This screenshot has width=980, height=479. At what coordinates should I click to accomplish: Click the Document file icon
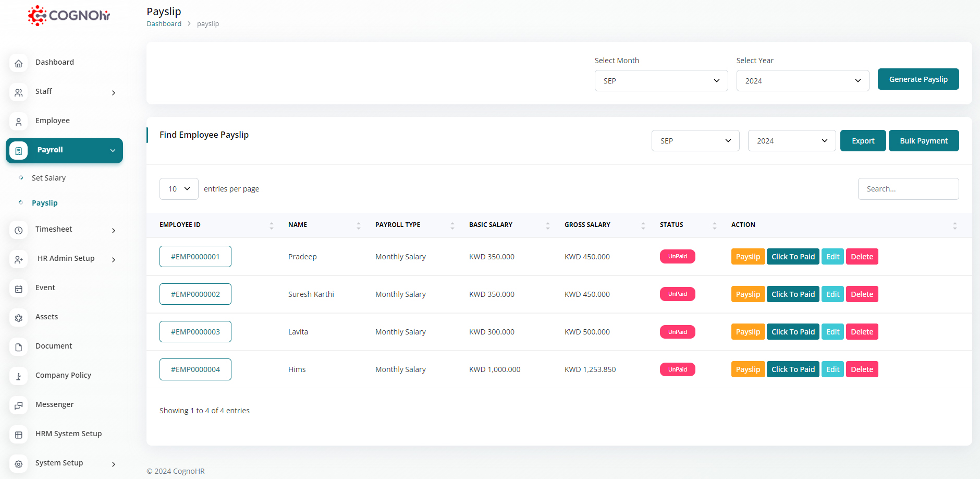pyautogui.click(x=19, y=347)
